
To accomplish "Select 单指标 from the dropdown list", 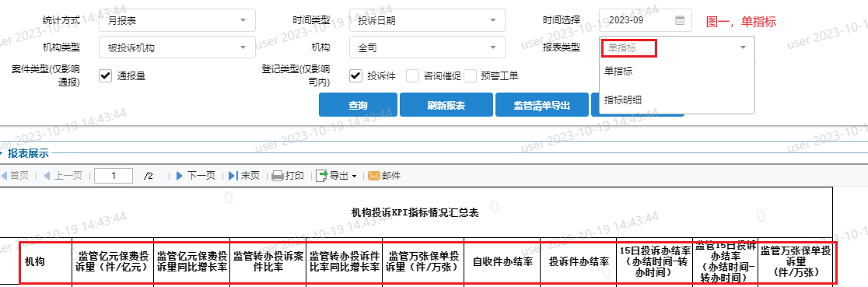I will click(677, 72).
